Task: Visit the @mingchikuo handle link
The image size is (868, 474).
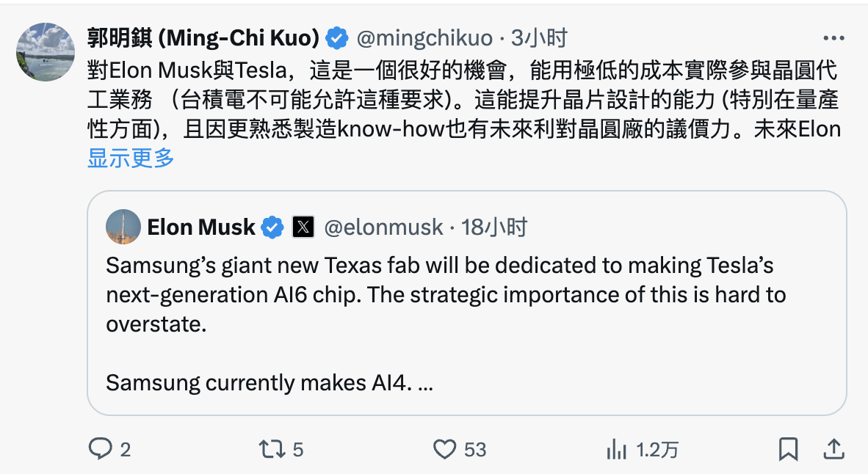Action: pos(424,38)
